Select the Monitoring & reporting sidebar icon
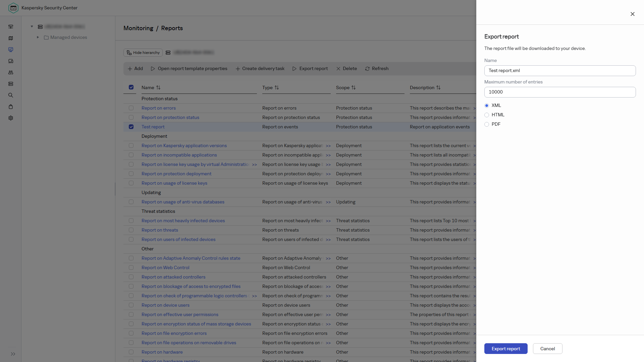Image resolution: width=644 pixels, height=362 pixels. (x=11, y=50)
